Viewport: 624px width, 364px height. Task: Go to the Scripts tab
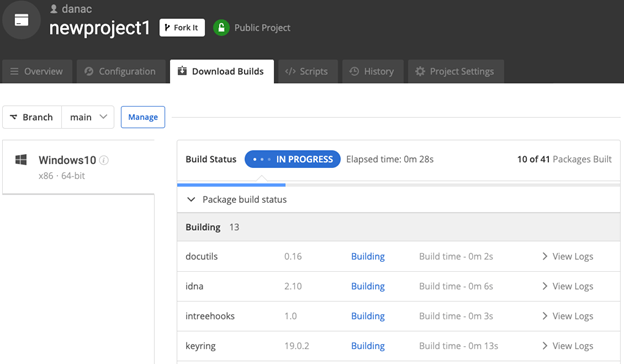click(x=308, y=72)
